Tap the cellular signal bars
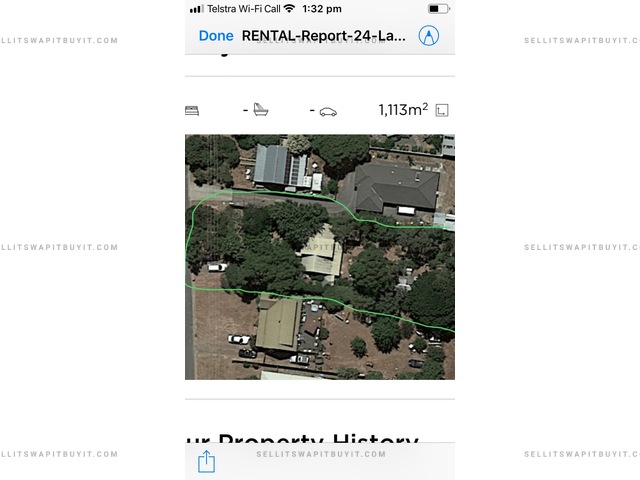Viewport: 640px width, 480px height. point(196,8)
